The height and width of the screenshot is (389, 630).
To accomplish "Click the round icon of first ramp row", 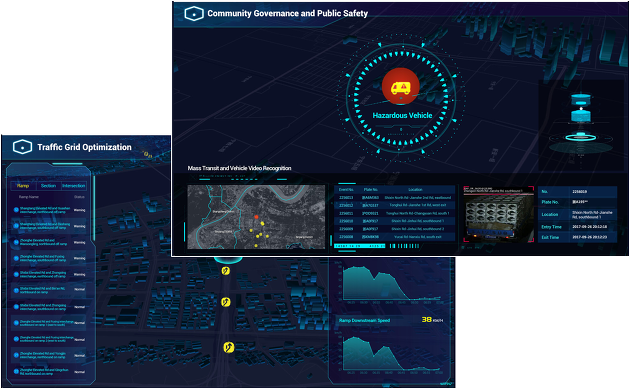I will (x=16, y=210).
